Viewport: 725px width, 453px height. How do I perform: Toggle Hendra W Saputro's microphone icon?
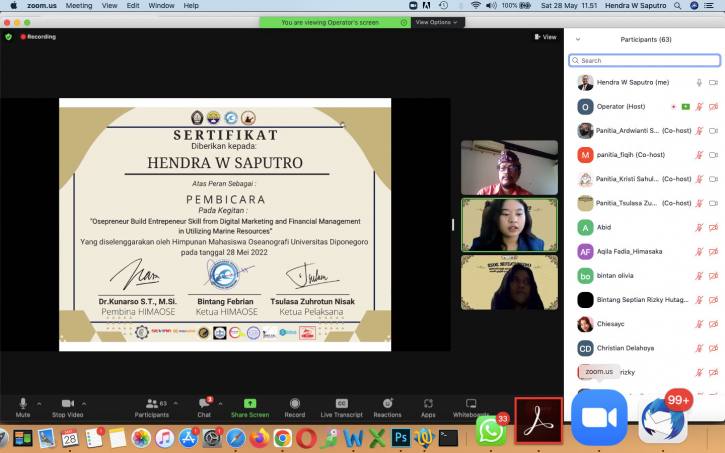pos(699,82)
